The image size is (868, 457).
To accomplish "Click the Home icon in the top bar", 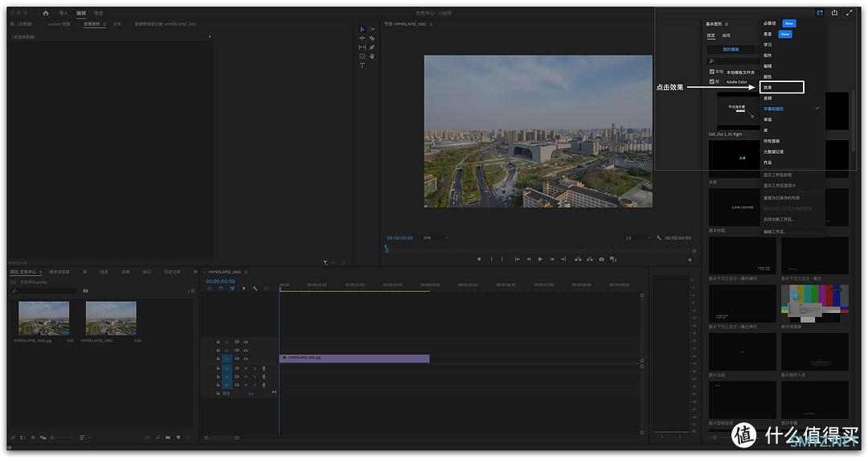I will (45, 13).
